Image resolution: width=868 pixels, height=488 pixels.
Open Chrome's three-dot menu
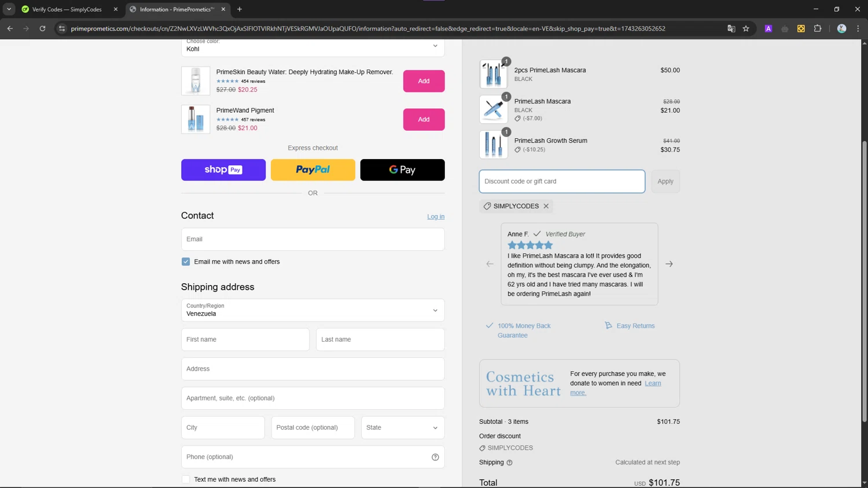tap(858, 28)
